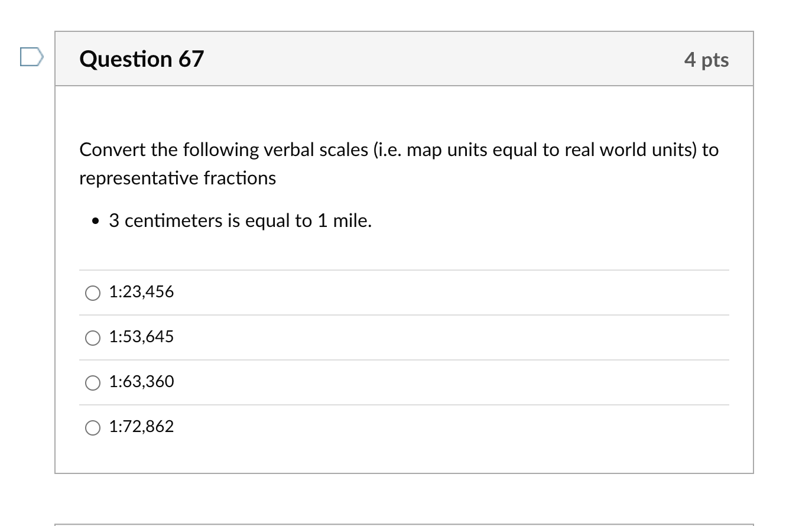Click the gray question title bar
Image resolution: width=812 pixels, height=526 pixels.
[404, 59]
